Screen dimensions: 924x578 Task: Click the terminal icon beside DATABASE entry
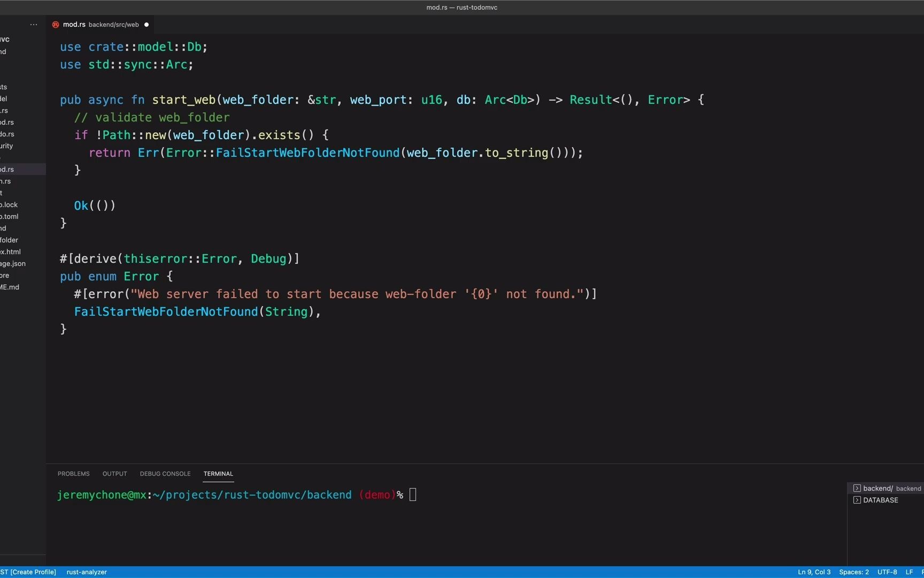click(857, 500)
